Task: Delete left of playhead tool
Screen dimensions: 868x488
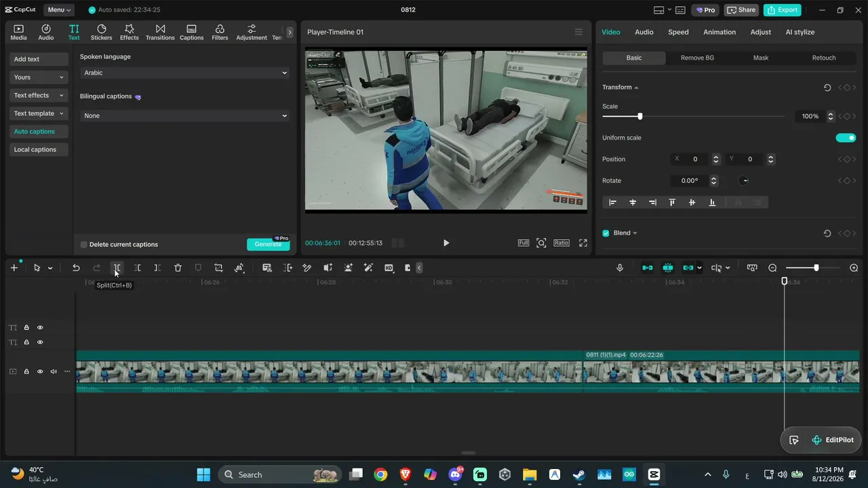Action: pyautogui.click(x=137, y=268)
